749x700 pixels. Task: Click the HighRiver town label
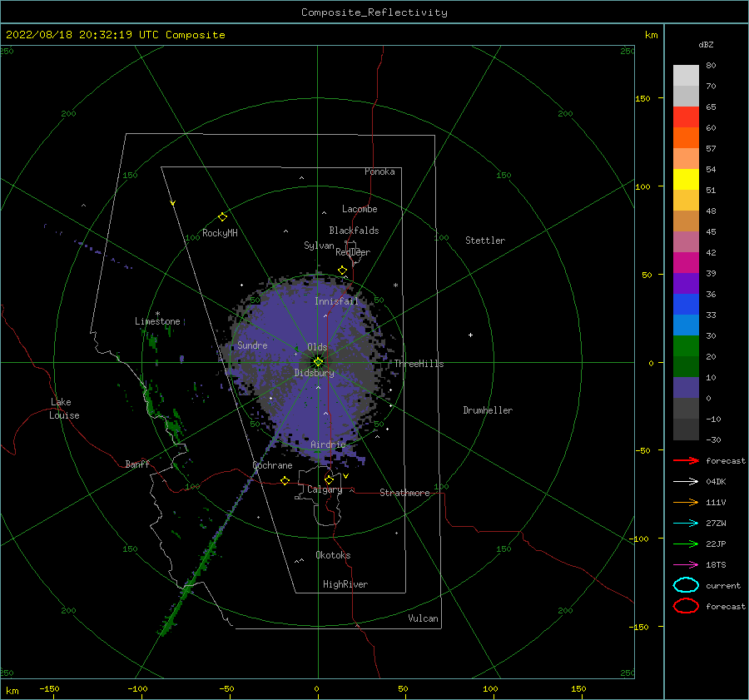point(345,584)
